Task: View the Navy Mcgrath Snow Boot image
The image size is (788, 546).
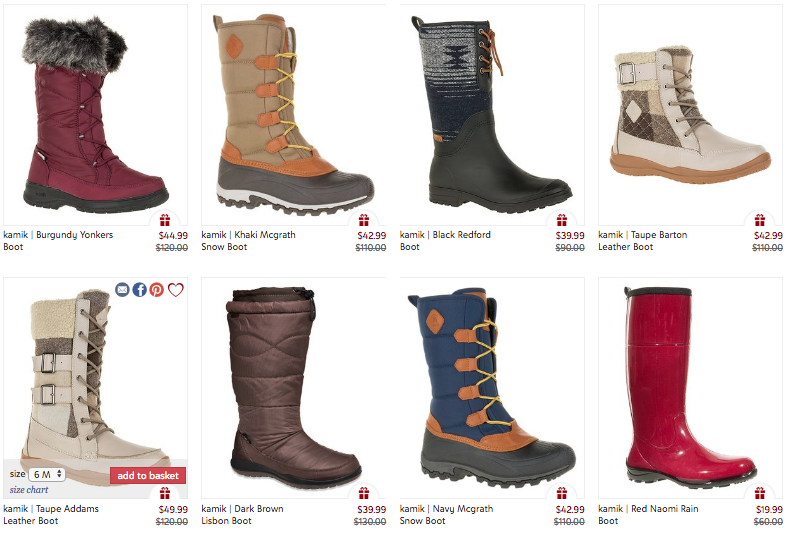Action: (492, 388)
